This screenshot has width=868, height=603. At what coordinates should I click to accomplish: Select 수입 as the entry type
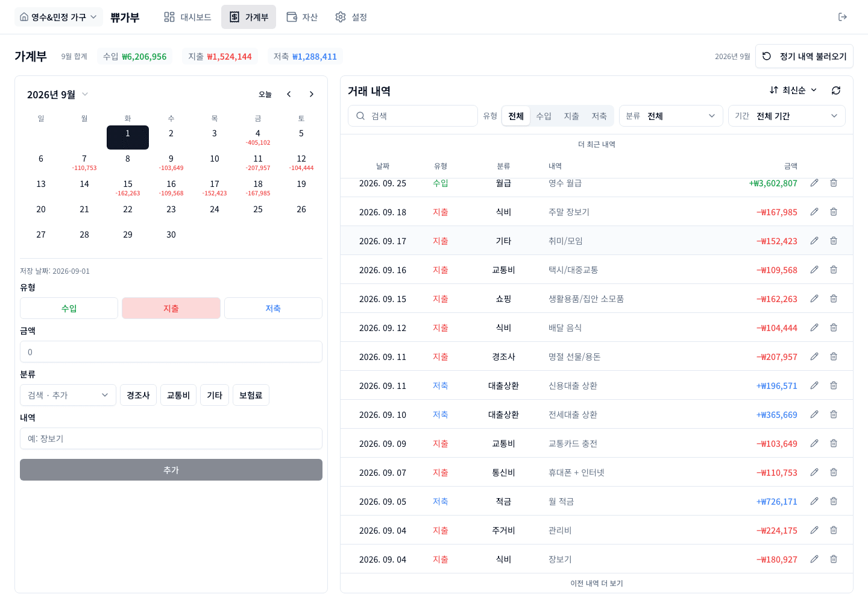(x=69, y=308)
